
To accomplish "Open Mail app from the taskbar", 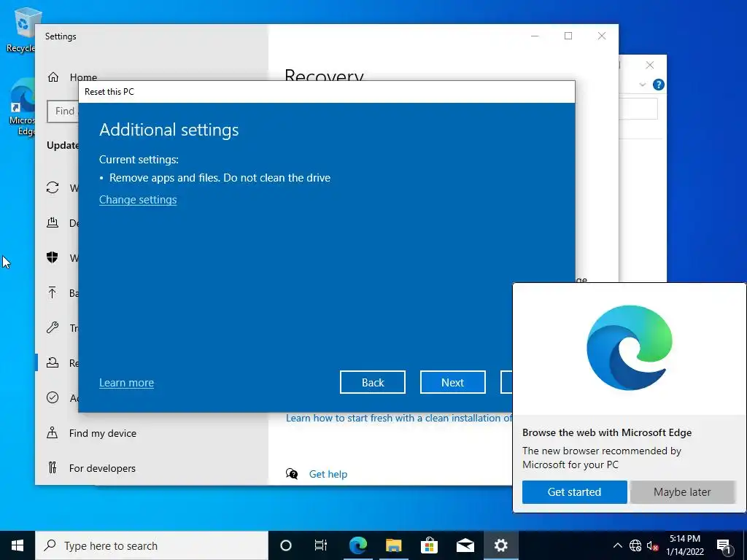I will tap(465, 545).
